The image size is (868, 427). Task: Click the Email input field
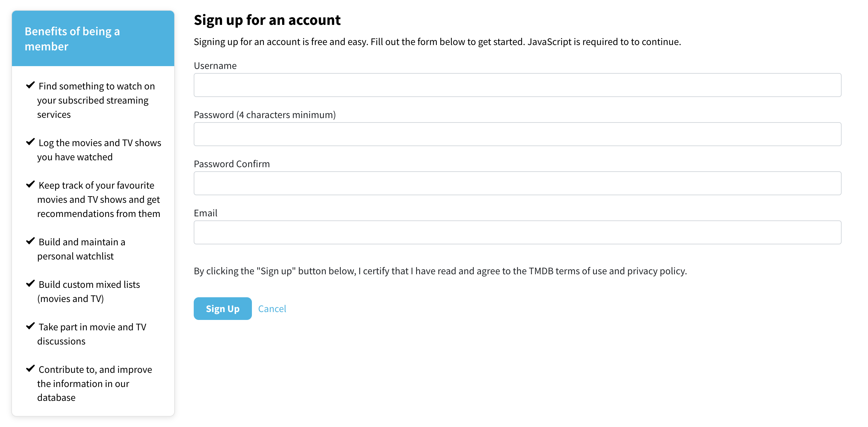pos(517,232)
